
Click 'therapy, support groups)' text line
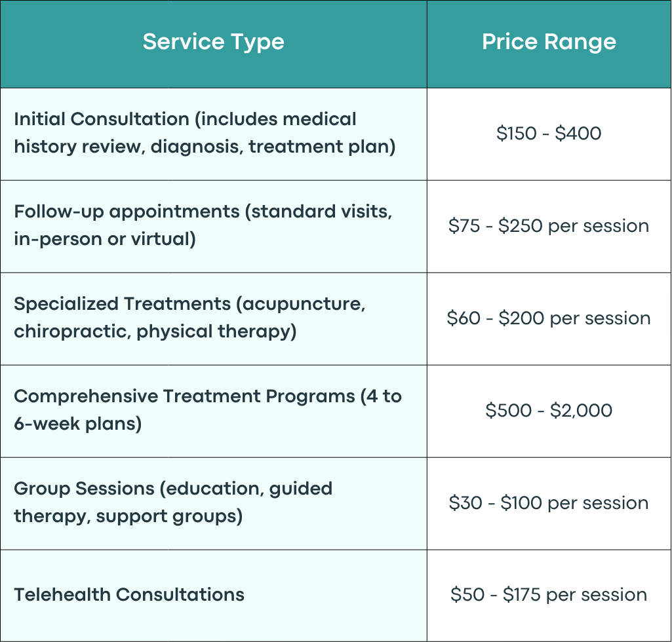click(128, 516)
